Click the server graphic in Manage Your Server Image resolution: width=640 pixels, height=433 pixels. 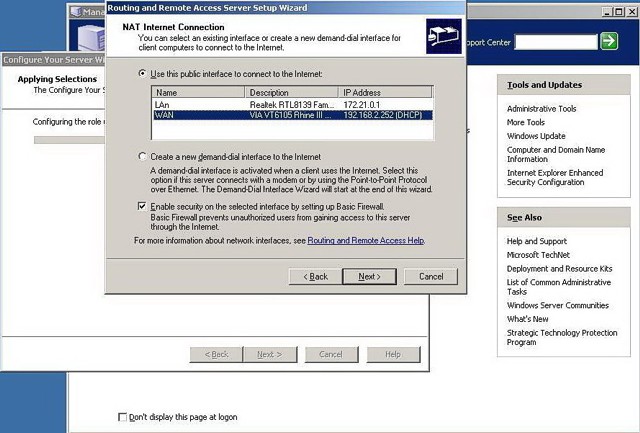click(93, 38)
